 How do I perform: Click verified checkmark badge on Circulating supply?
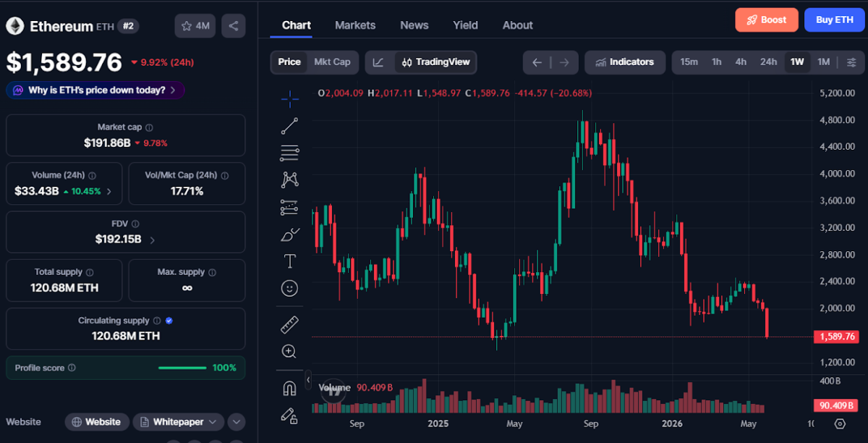pos(169,321)
